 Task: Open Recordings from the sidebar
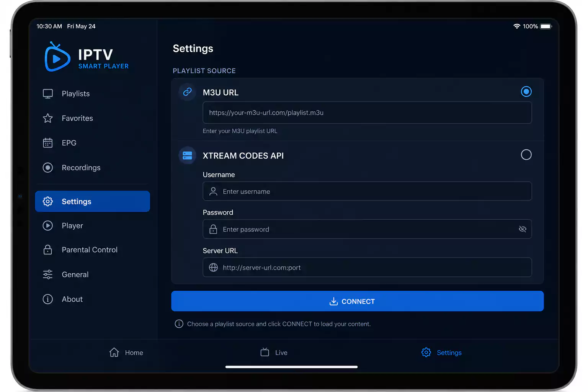pyautogui.click(x=92, y=168)
